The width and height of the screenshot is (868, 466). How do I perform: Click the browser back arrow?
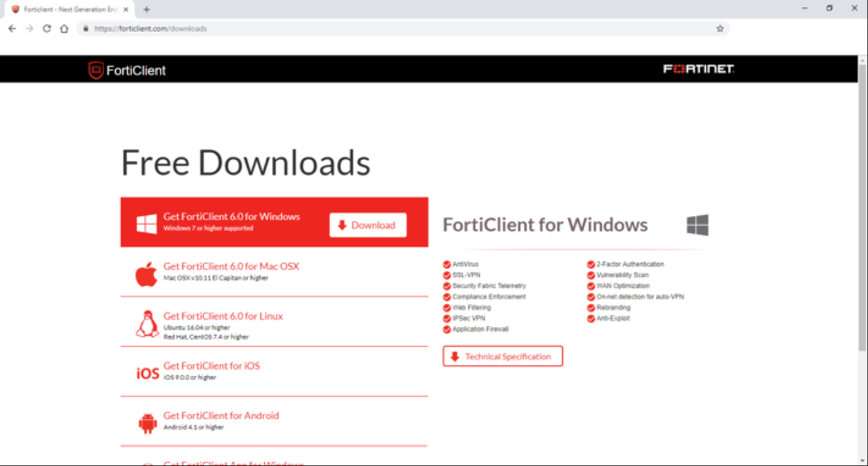tap(12, 28)
